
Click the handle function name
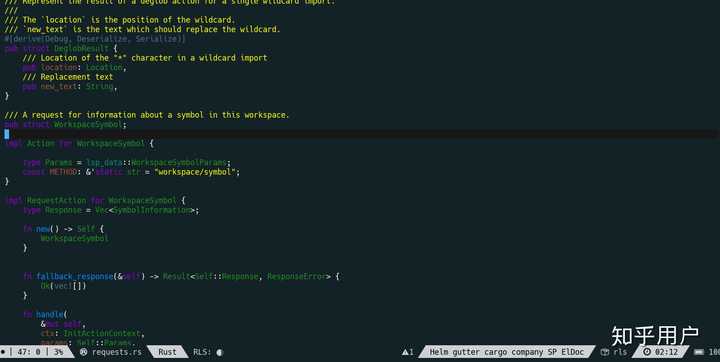50,314
